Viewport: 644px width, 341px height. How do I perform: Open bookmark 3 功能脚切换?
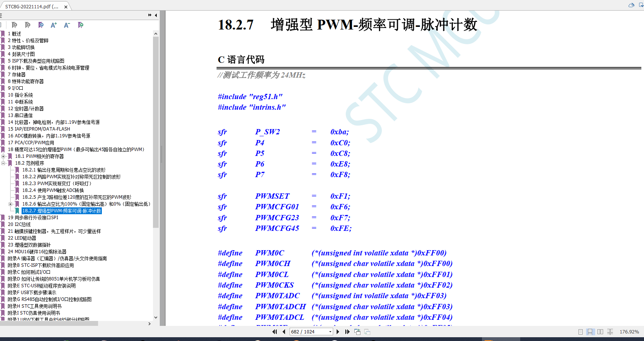point(21,47)
